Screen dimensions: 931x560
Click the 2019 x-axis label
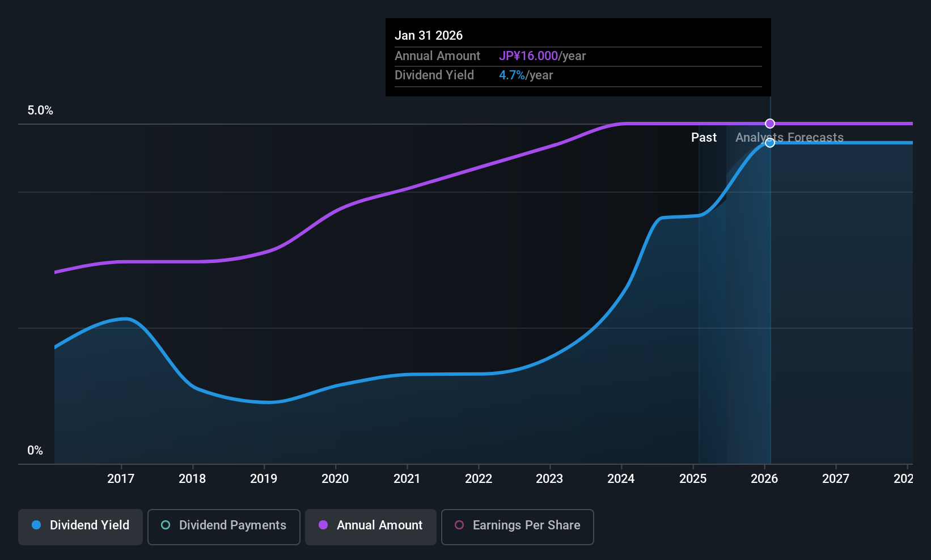coord(264,479)
